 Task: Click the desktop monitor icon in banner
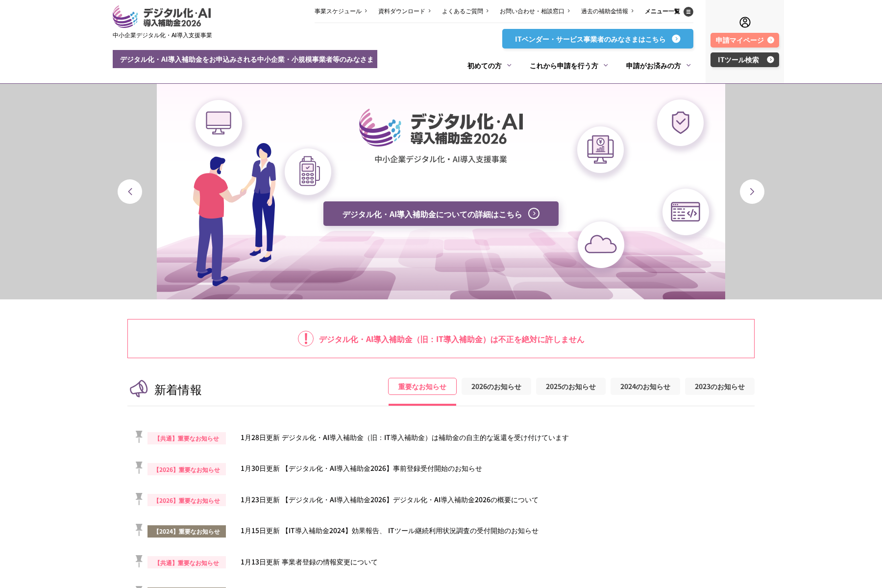(219, 123)
